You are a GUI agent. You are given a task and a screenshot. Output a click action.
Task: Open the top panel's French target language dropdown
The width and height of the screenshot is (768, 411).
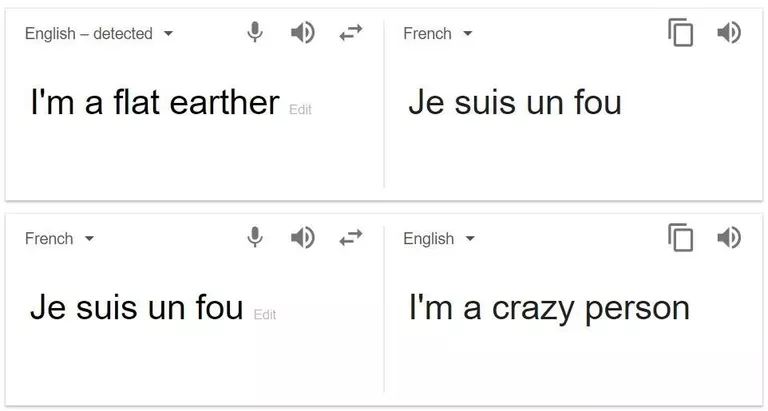(x=438, y=33)
